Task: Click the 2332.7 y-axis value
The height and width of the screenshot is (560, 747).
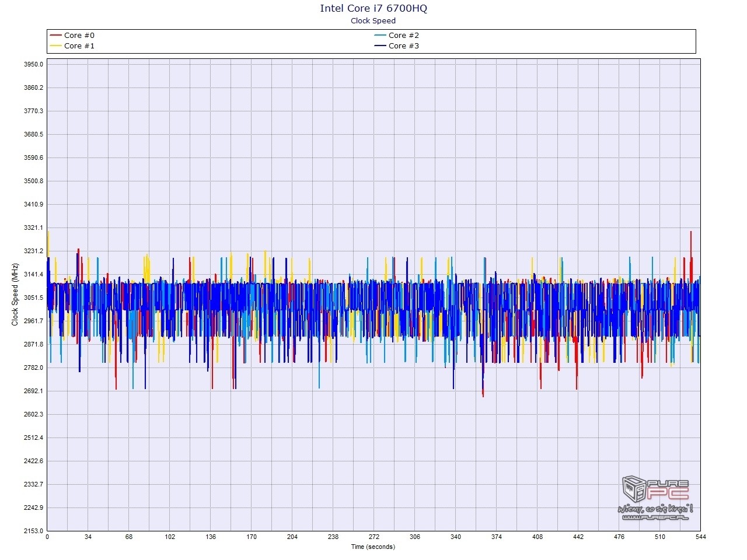Action: (34, 485)
